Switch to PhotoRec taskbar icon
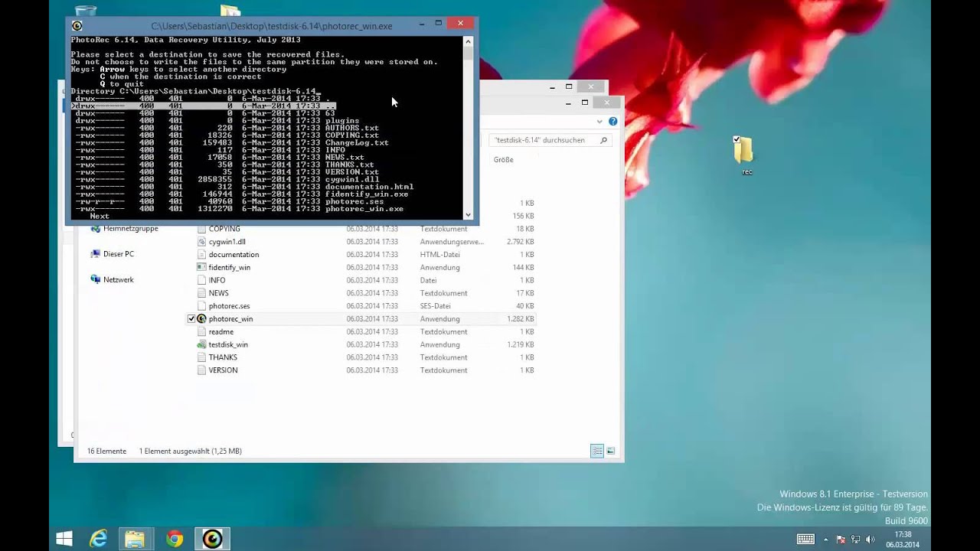Viewport: 980px width, 551px height. [x=212, y=540]
